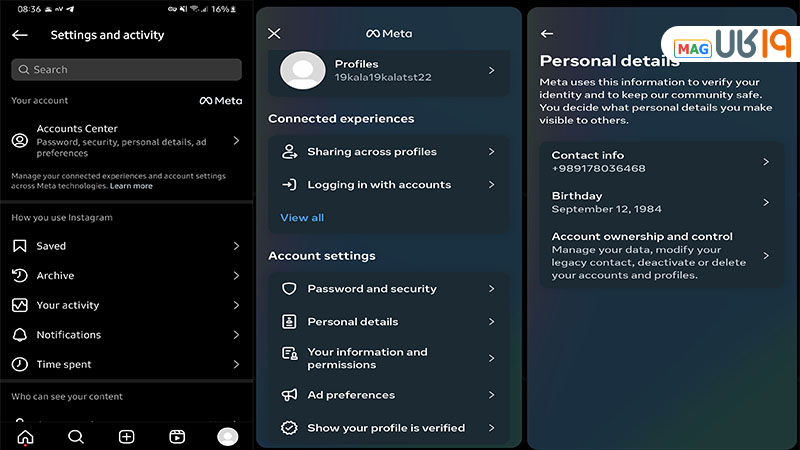The height and width of the screenshot is (450, 800).
Task: Tap the create new post plus icon
Action: point(127,436)
